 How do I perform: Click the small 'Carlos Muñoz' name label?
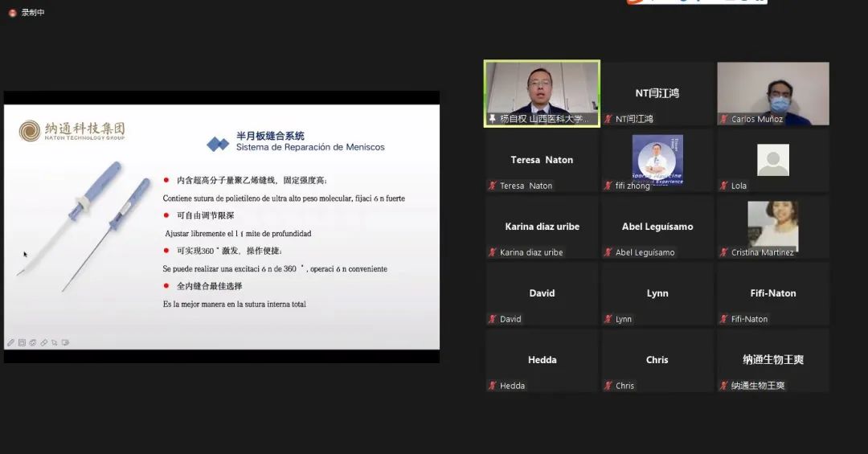[757, 119]
